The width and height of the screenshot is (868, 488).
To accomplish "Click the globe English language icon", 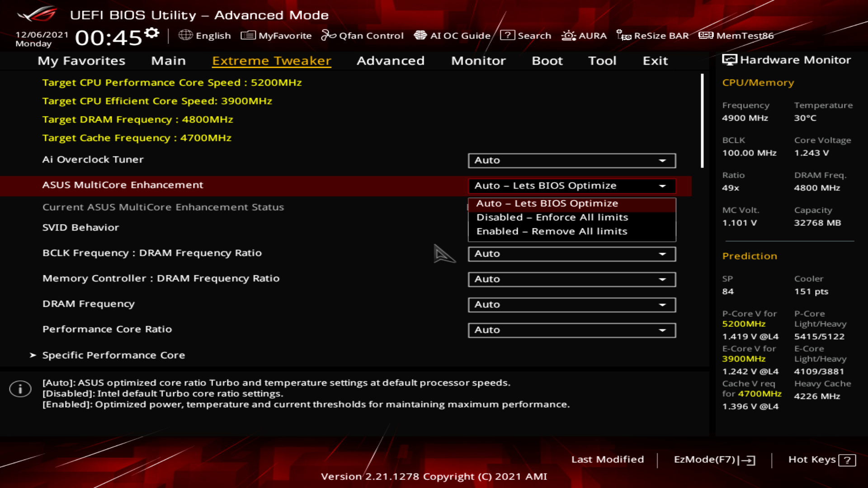I will point(185,35).
